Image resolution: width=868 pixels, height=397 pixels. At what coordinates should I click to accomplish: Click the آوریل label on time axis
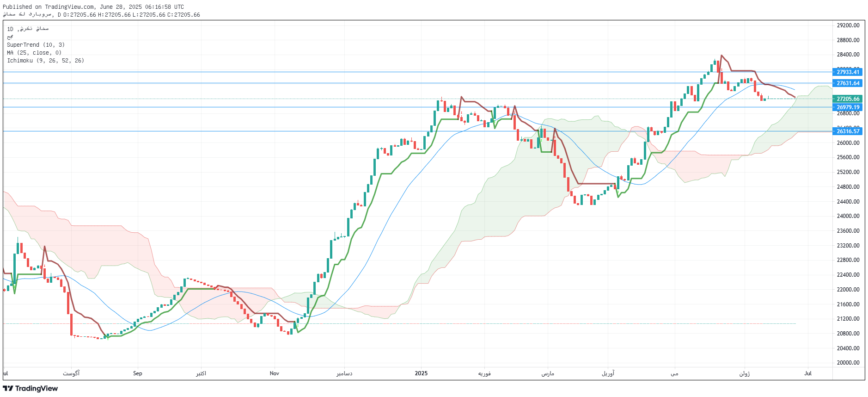click(x=608, y=373)
